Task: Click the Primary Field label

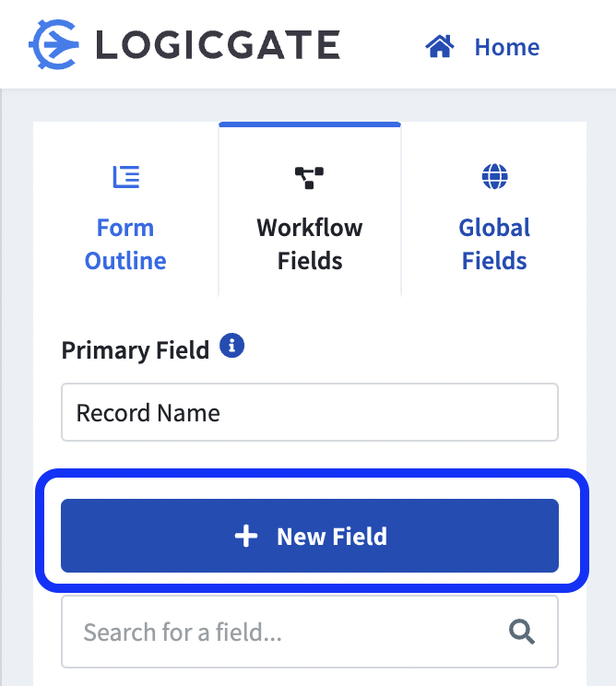Action: (136, 350)
